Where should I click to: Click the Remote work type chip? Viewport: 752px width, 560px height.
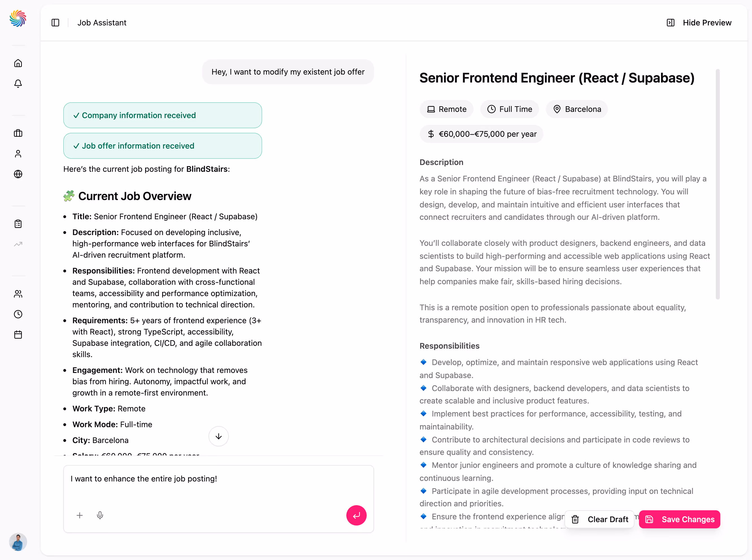pyautogui.click(x=446, y=109)
